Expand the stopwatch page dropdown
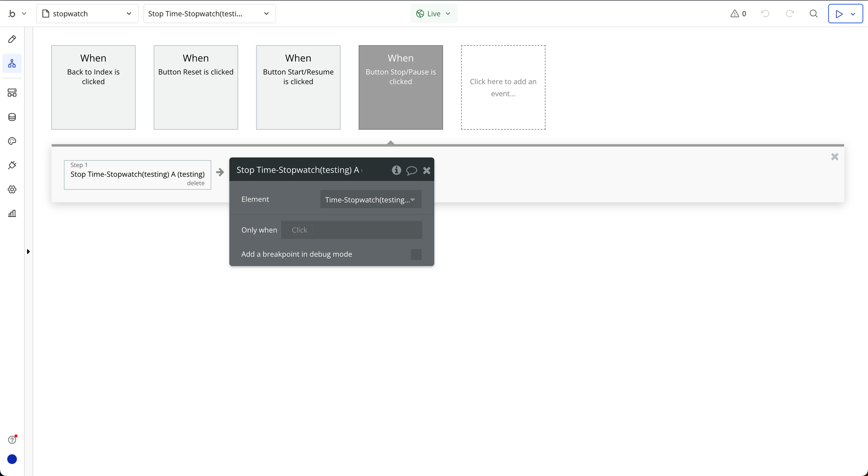 (x=87, y=14)
